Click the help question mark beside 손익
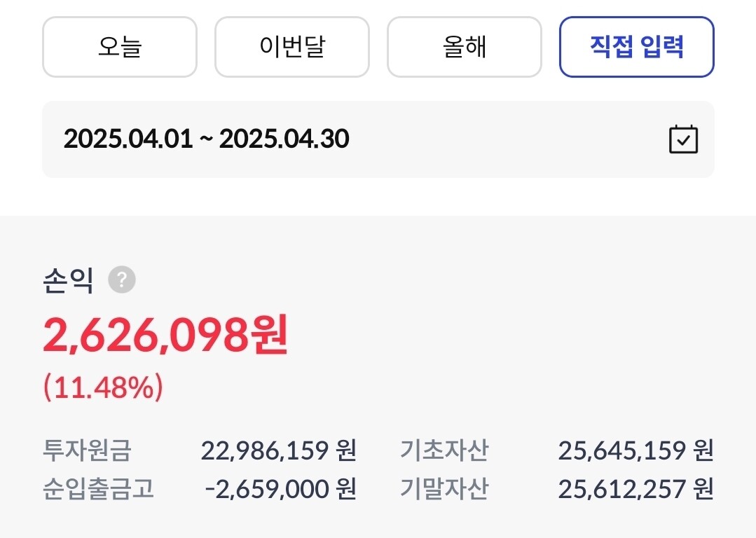The width and height of the screenshot is (756, 538). tap(122, 281)
